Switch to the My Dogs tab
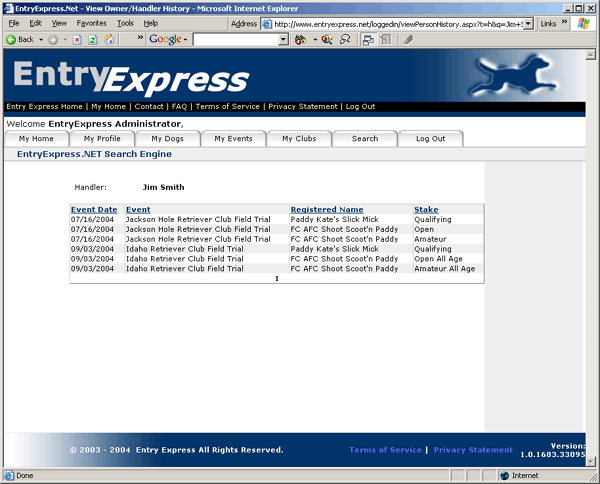600x484 pixels. click(x=167, y=139)
